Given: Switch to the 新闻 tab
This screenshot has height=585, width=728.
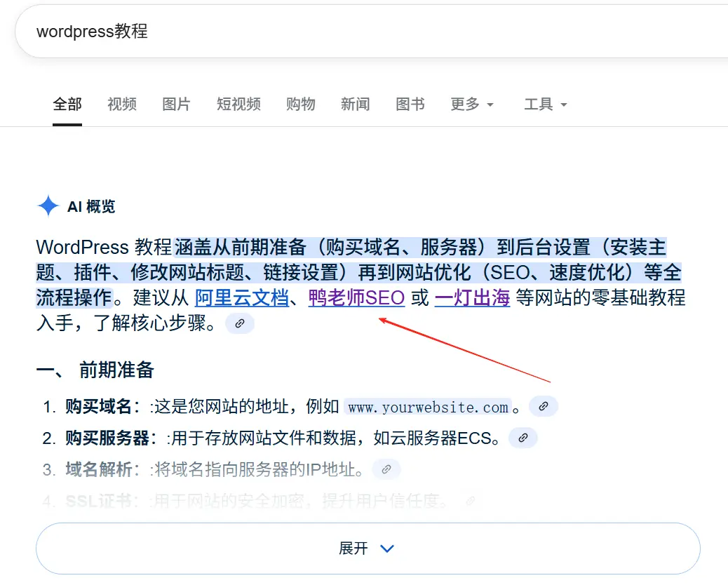Looking at the screenshot, I should pyautogui.click(x=355, y=104).
